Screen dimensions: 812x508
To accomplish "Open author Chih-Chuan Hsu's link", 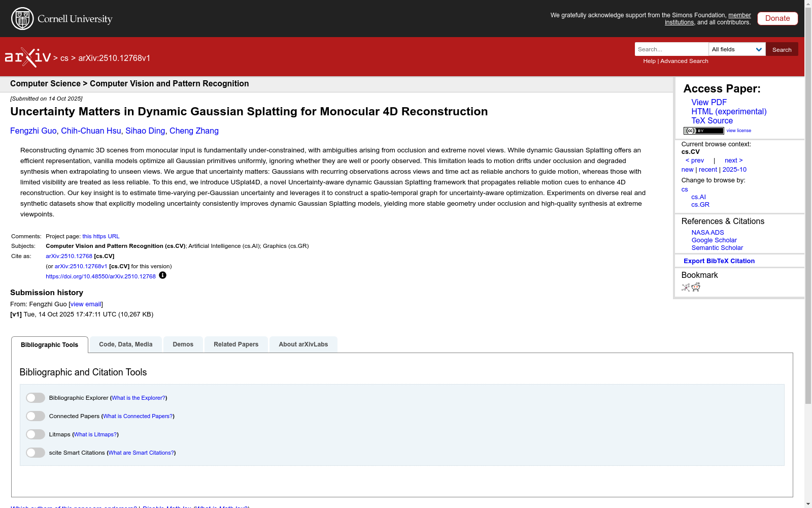I will (x=91, y=131).
